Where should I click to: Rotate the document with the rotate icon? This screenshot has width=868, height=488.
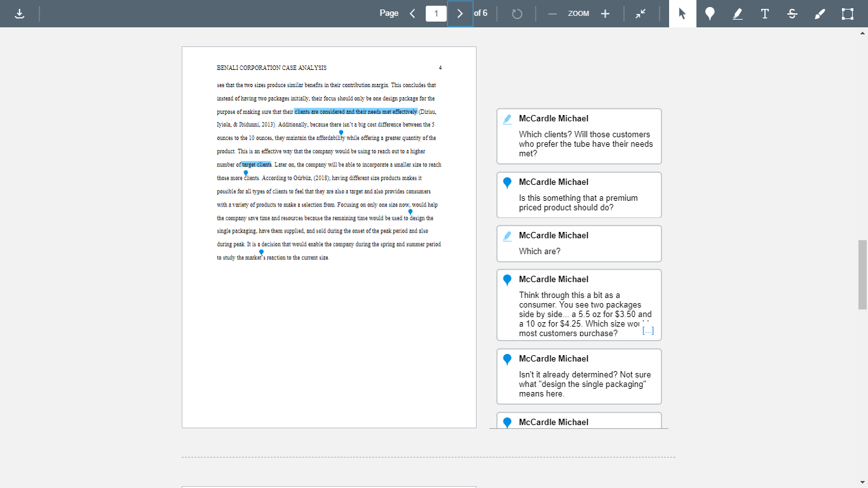click(x=517, y=13)
